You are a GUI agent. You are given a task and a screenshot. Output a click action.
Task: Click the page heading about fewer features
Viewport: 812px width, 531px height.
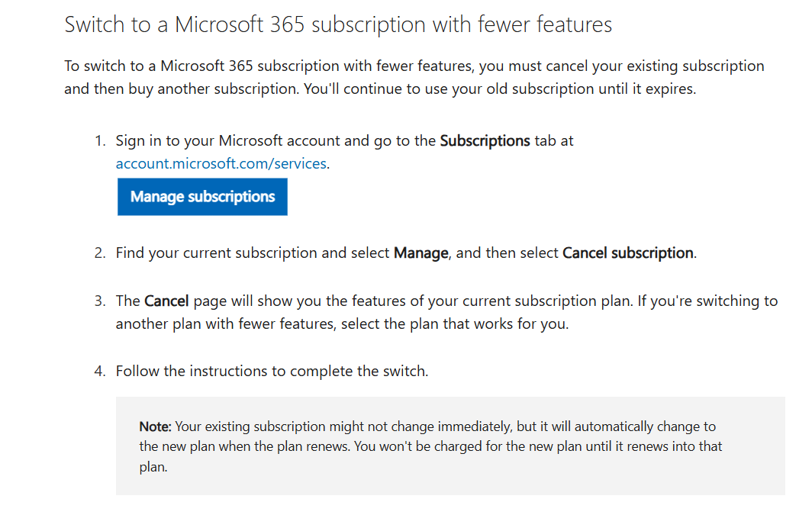click(x=338, y=24)
